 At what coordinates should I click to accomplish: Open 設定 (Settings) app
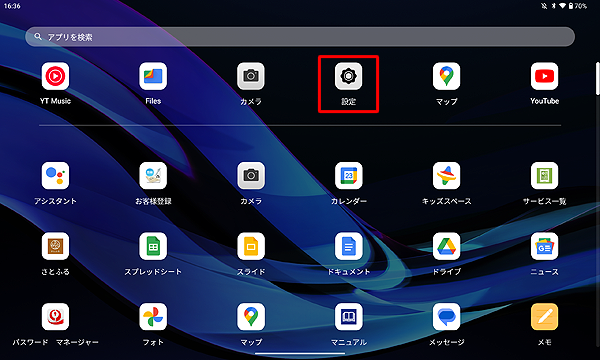(x=349, y=76)
